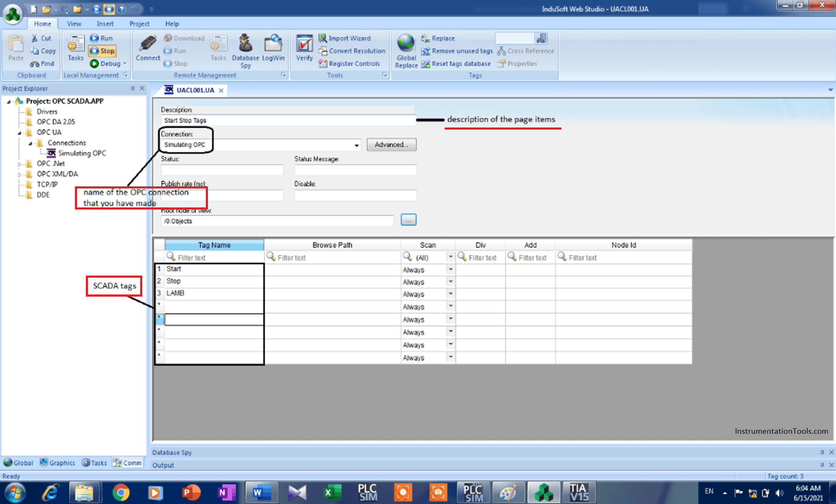This screenshot has height=504, width=836.
Task: Click the Description text field
Action: (x=288, y=120)
